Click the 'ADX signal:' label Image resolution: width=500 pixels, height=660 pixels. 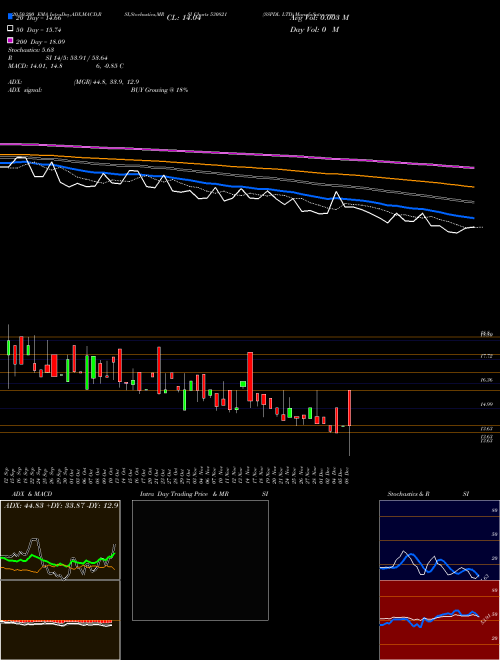coord(25,90)
